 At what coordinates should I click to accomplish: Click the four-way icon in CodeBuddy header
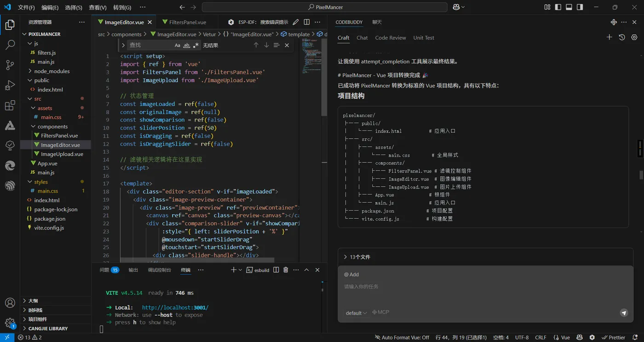(614, 22)
